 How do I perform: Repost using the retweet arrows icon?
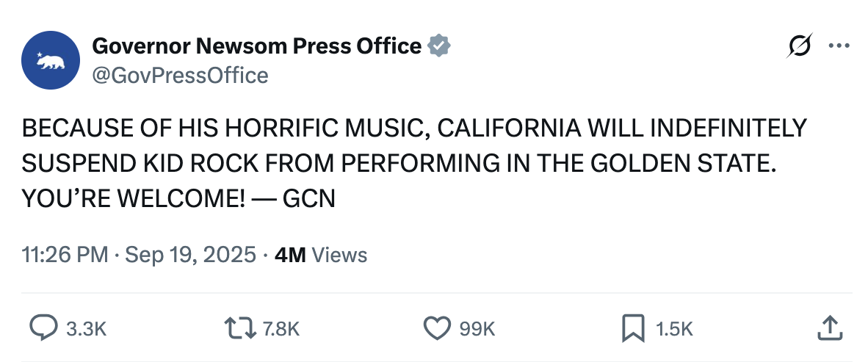pos(240,327)
